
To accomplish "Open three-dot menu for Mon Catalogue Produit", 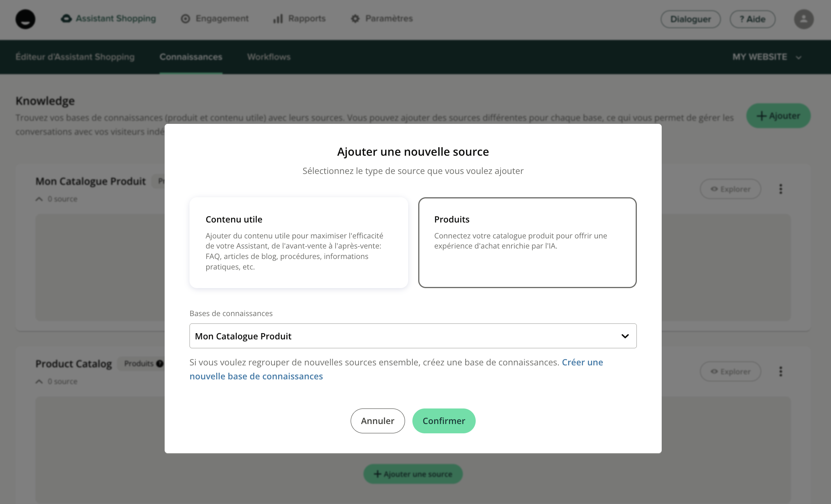I will pos(781,189).
